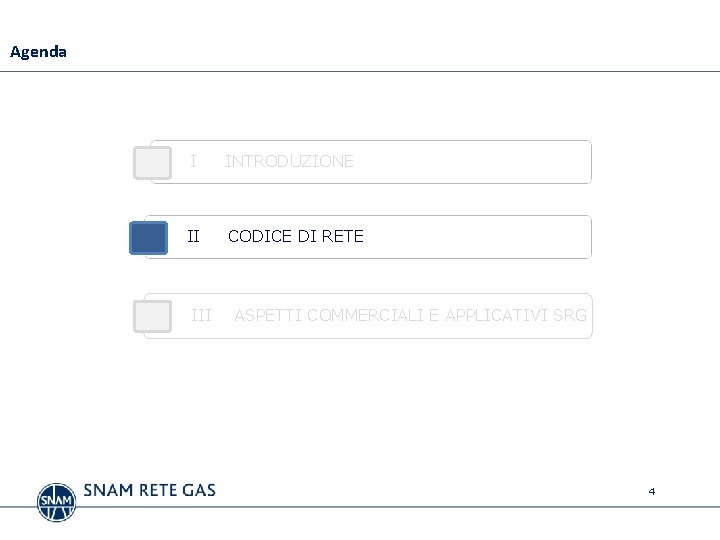The image size is (720, 540).
Task: Click the roman numeral II label
Action: [193, 236]
